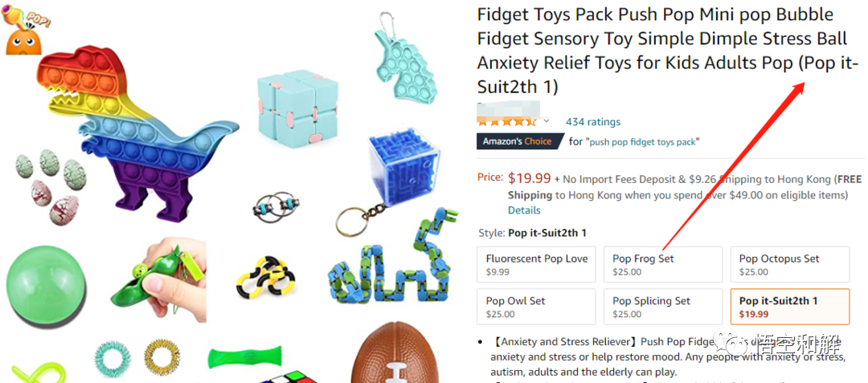Open the shipping Details link

click(524, 210)
